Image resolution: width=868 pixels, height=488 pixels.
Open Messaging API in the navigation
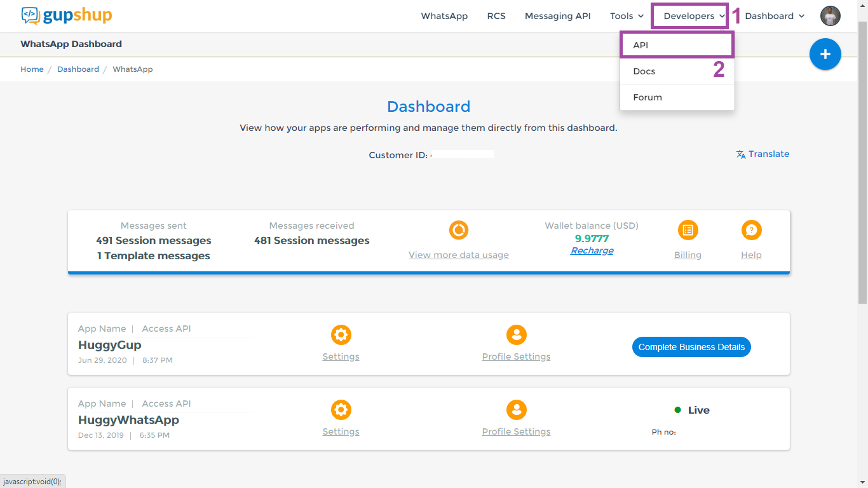557,16
